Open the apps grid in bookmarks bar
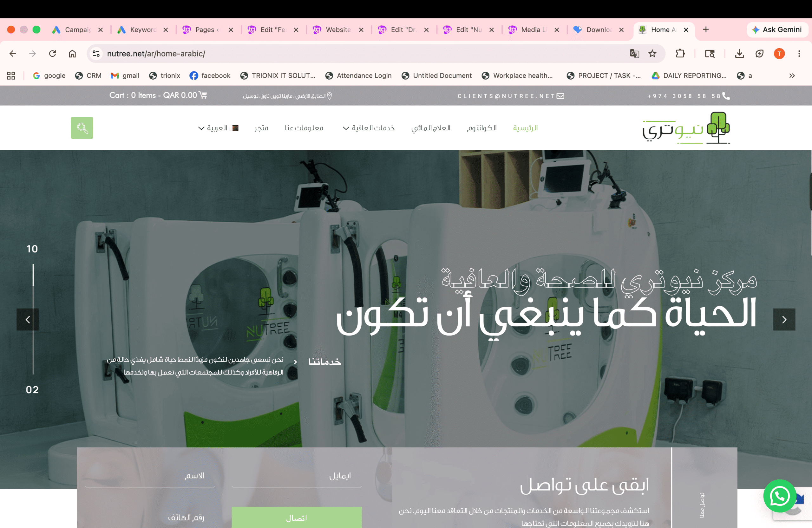Viewport: 812px width, 528px height. pyautogui.click(x=11, y=76)
